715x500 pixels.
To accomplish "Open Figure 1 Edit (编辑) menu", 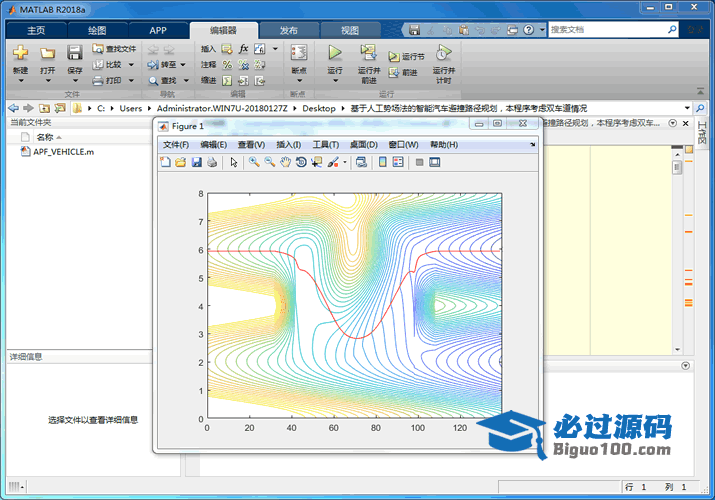I will pyautogui.click(x=213, y=144).
